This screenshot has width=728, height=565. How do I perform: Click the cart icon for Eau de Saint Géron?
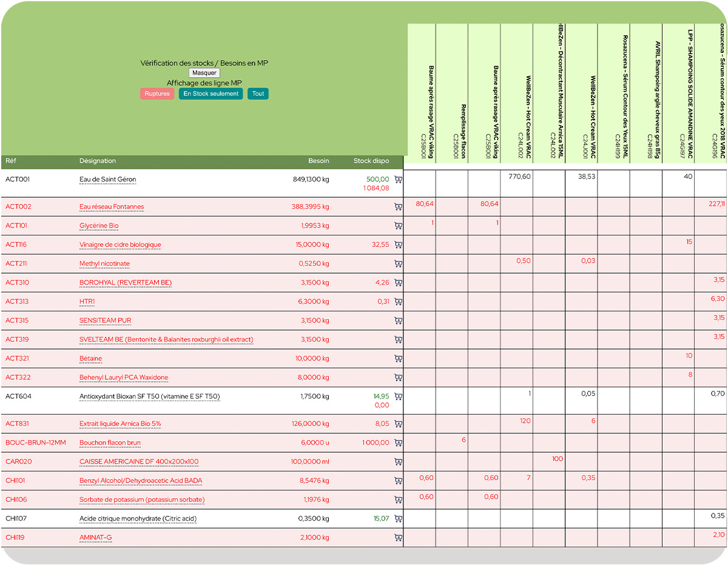(x=398, y=180)
